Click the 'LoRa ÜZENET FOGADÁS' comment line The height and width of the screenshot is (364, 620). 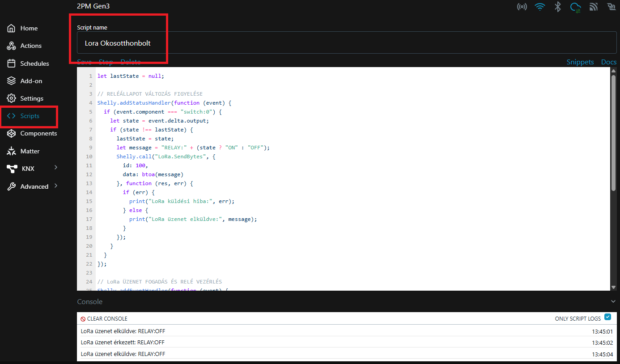160,282
